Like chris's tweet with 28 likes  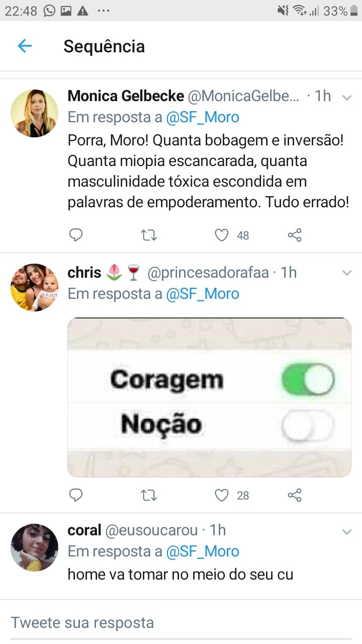click(222, 496)
